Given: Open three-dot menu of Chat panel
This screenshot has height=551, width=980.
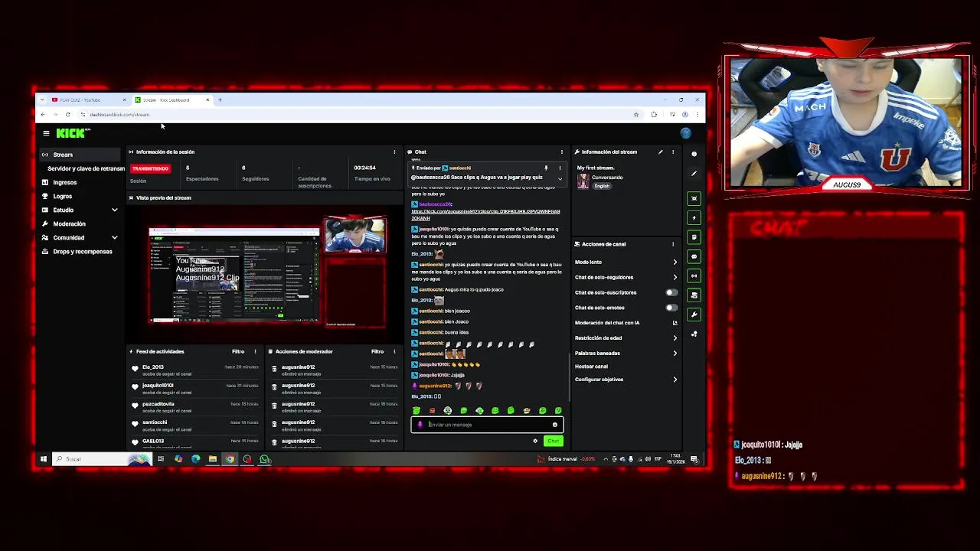Looking at the screenshot, I should pos(561,152).
